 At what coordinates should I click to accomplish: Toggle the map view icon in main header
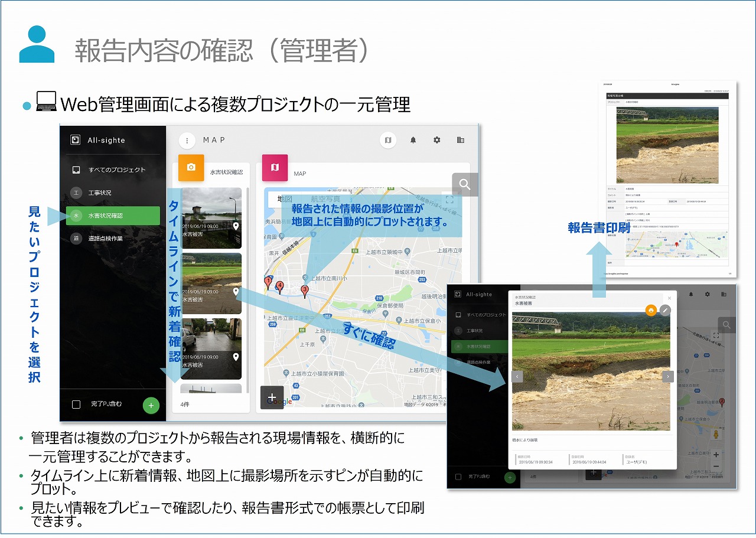coord(388,140)
